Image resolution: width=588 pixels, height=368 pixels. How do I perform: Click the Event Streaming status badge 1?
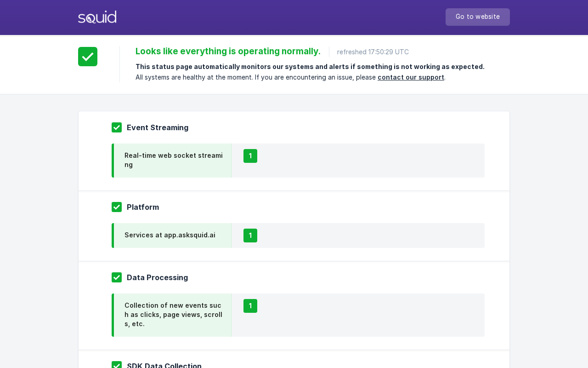(x=250, y=156)
